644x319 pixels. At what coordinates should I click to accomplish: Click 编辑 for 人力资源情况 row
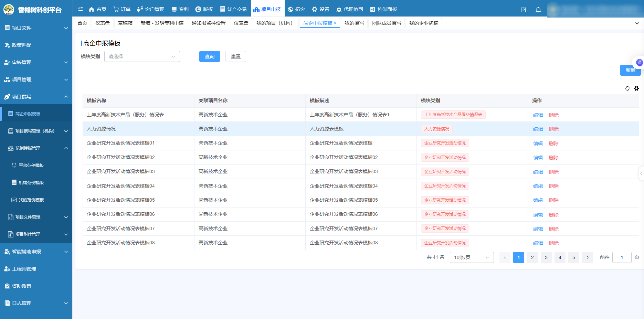click(x=538, y=129)
